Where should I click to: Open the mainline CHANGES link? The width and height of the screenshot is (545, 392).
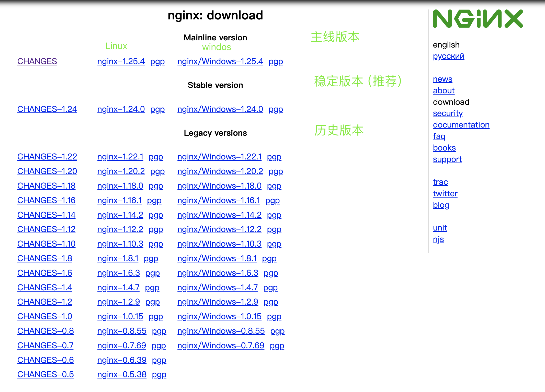click(x=37, y=61)
